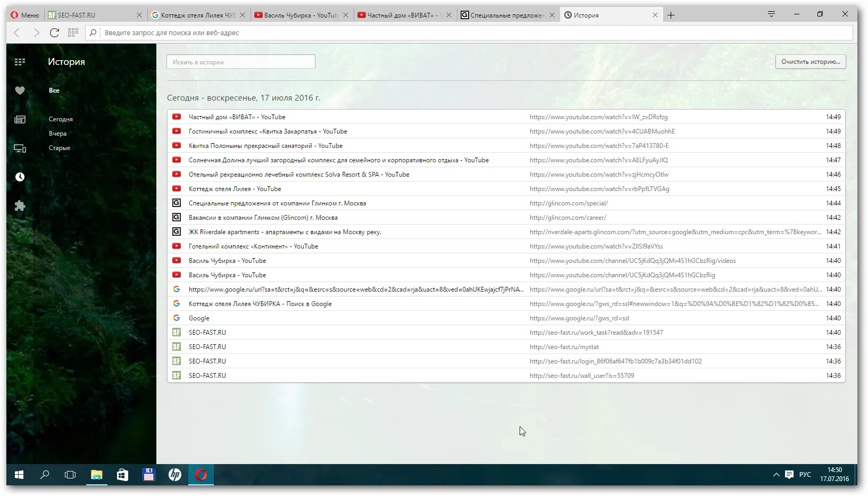Viewport: 868px width, 496px height.
Task: Open Коттедж отеля Лилея - YouTube entry
Action: click(x=506, y=189)
